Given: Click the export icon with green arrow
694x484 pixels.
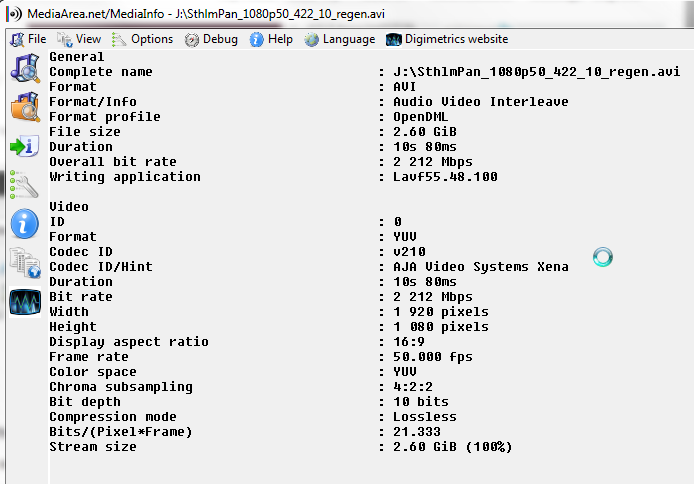Looking at the screenshot, I should pos(24,146).
